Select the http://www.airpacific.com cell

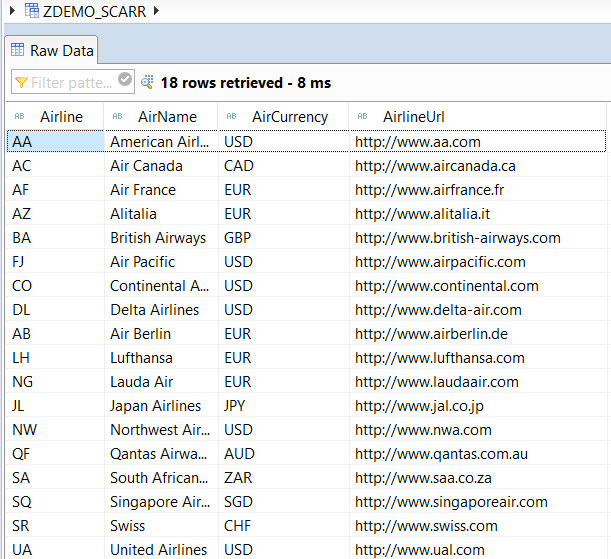coord(478,262)
